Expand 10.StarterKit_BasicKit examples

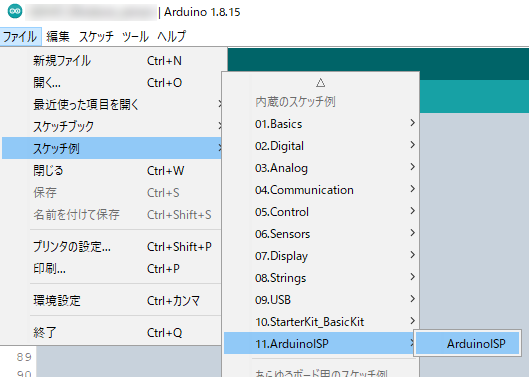click(321, 321)
